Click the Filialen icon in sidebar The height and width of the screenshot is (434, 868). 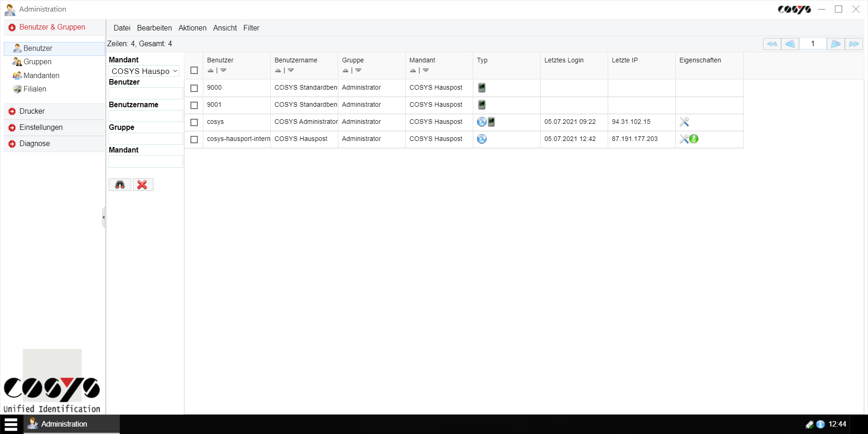click(18, 89)
